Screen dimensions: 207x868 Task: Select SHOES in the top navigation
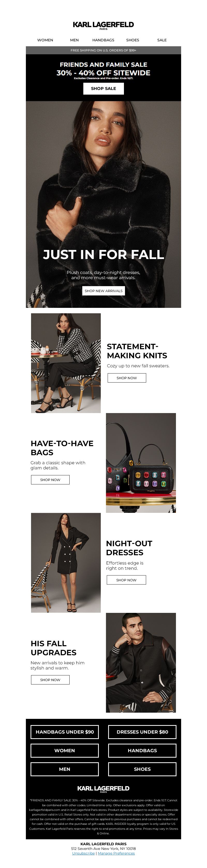click(x=132, y=40)
